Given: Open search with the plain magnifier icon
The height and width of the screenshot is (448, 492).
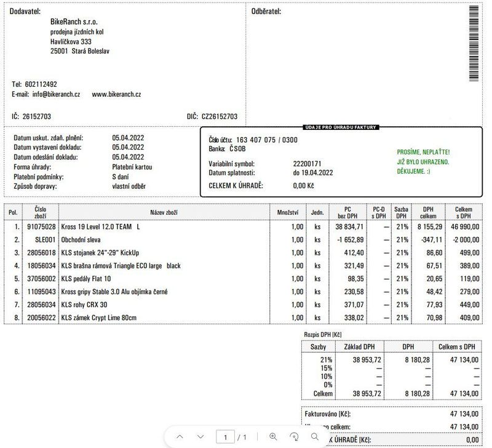Looking at the screenshot, I should point(315,436).
